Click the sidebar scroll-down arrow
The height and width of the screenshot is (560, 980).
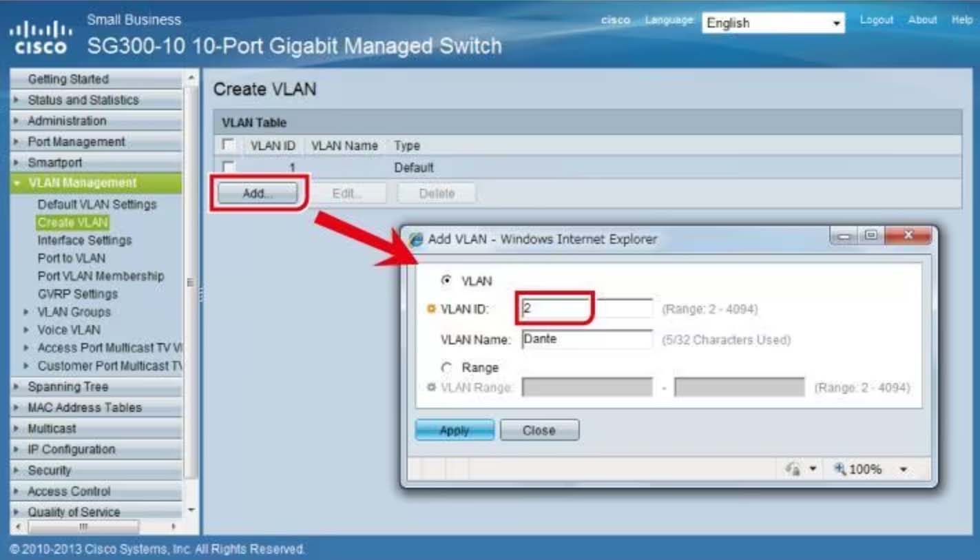point(191,511)
